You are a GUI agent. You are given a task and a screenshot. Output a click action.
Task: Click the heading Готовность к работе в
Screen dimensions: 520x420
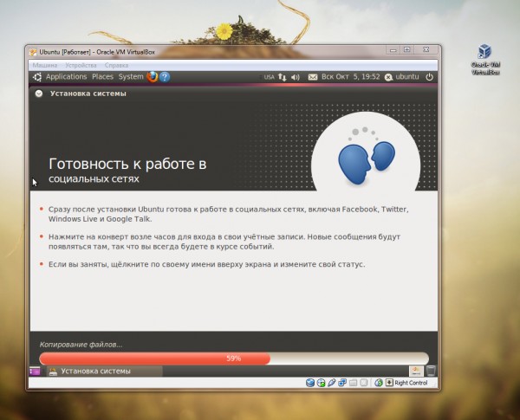[x=127, y=164]
